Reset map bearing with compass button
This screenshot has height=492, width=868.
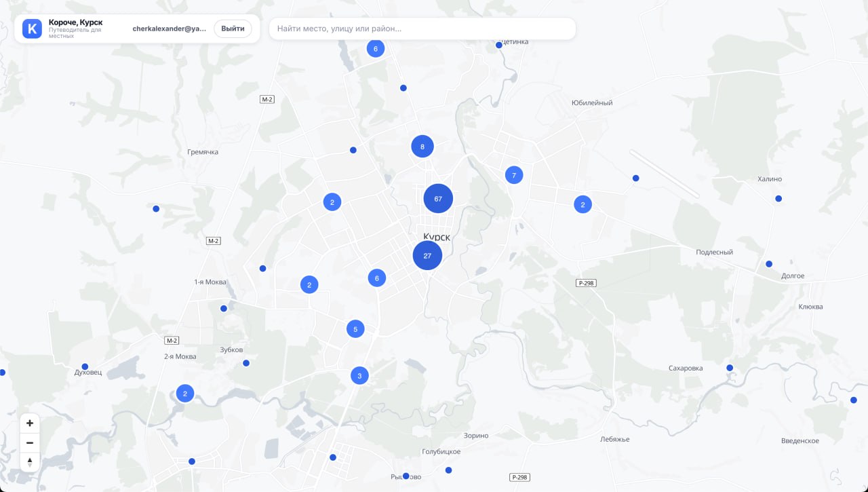pyautogui.click(x=30, y=462)
